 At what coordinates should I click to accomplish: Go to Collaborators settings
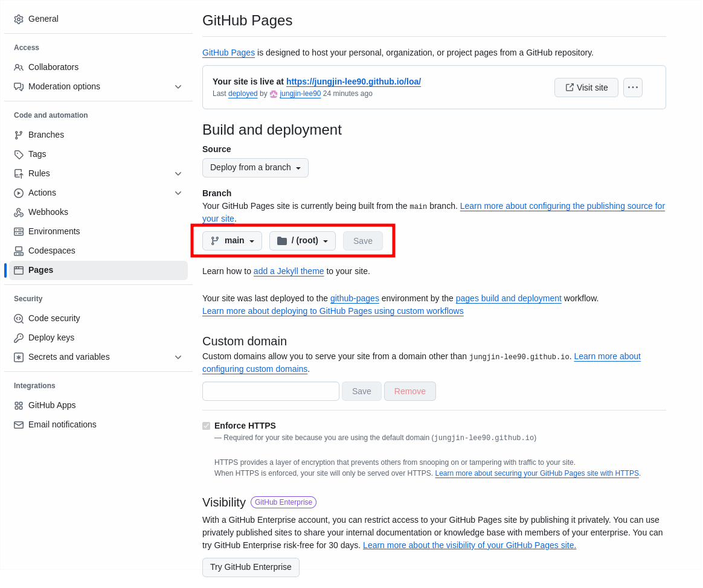pyautogui.click(x=98, y=67)
